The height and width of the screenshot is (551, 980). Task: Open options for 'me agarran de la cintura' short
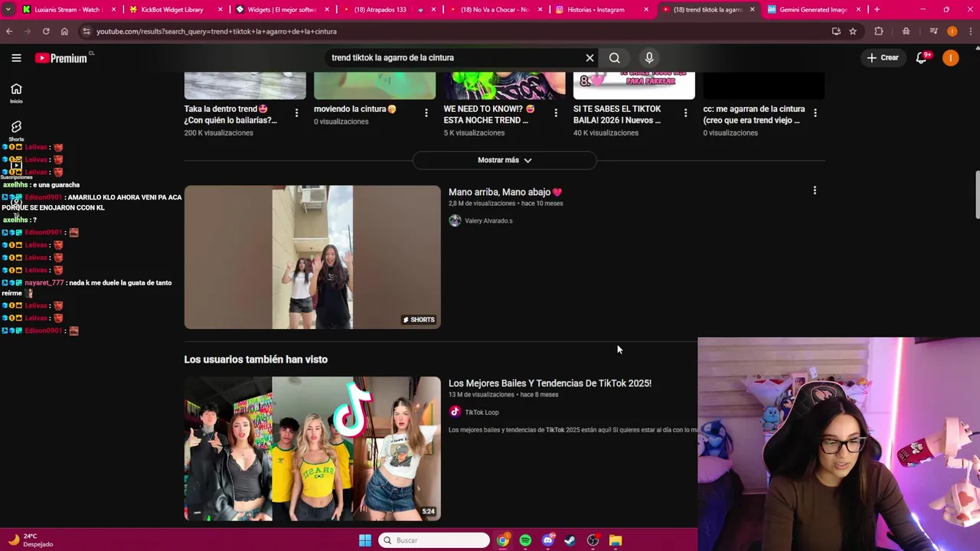point(815,113)
